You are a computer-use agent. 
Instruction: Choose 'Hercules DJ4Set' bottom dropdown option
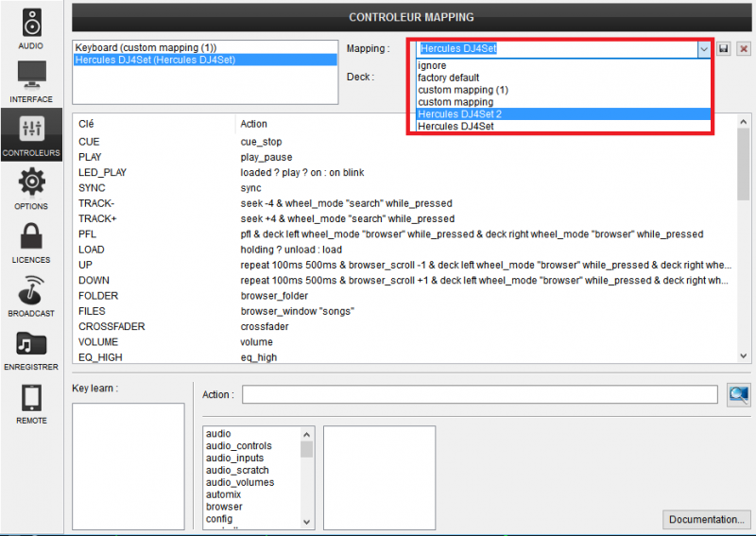click(563, 126)
